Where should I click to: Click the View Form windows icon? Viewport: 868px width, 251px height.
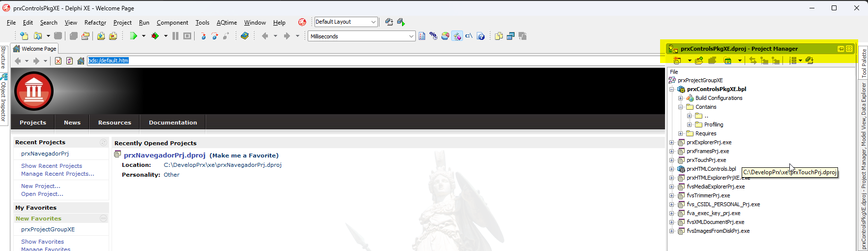[511, 36]
